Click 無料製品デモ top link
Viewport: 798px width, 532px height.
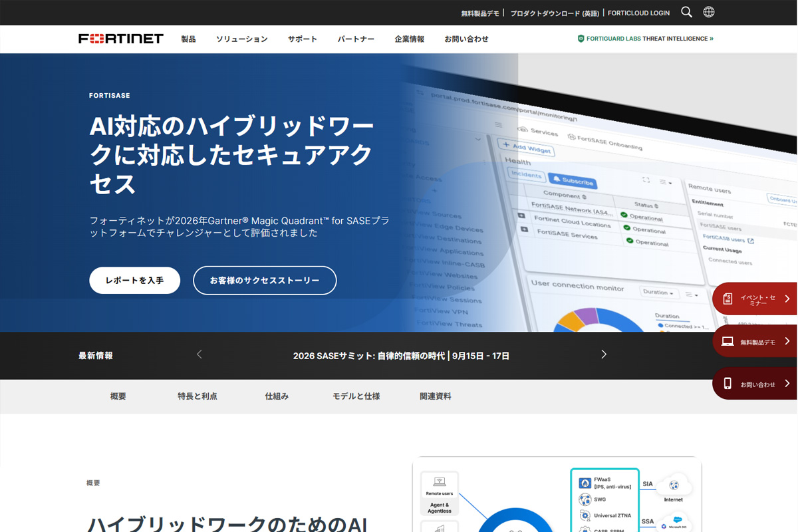tap(480, 13)
